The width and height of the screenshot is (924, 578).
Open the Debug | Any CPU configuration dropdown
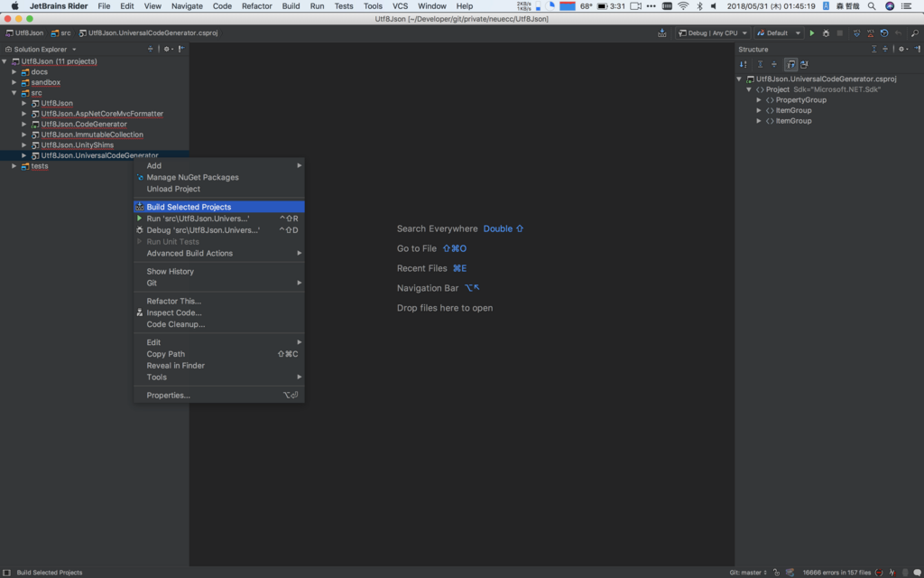713,33
